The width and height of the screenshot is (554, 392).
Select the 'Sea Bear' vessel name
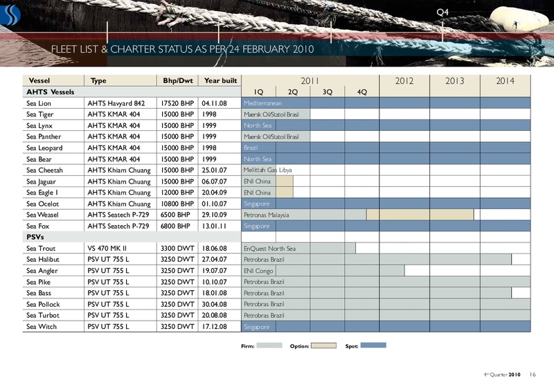click(x=39, y=159)
